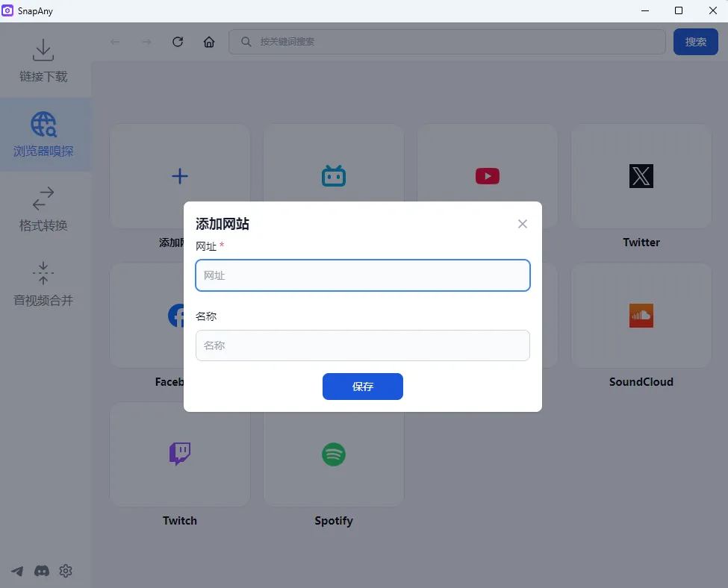Open the 链接下载 link download section
The width and height of the screenshot is (728, 588).
(x=43, y=60)
